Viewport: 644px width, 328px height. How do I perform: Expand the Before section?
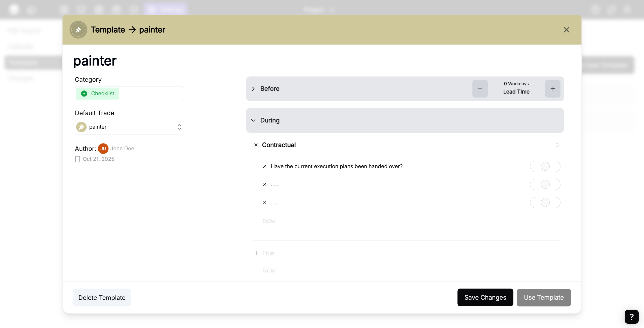pyautogui.click(x=253, y=89)
